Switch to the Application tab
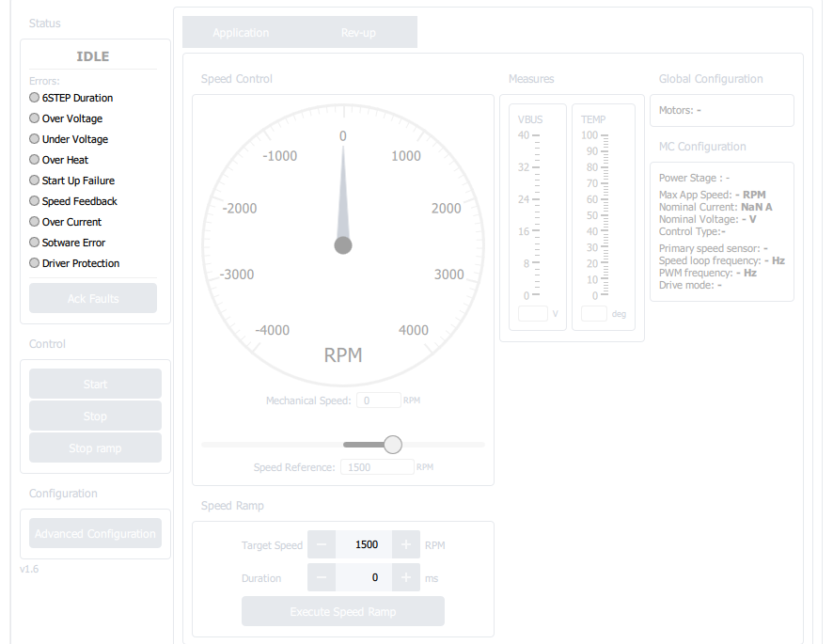Image resolution: width=833 pixels, height=644 pixels. click(x=241, y=32)
